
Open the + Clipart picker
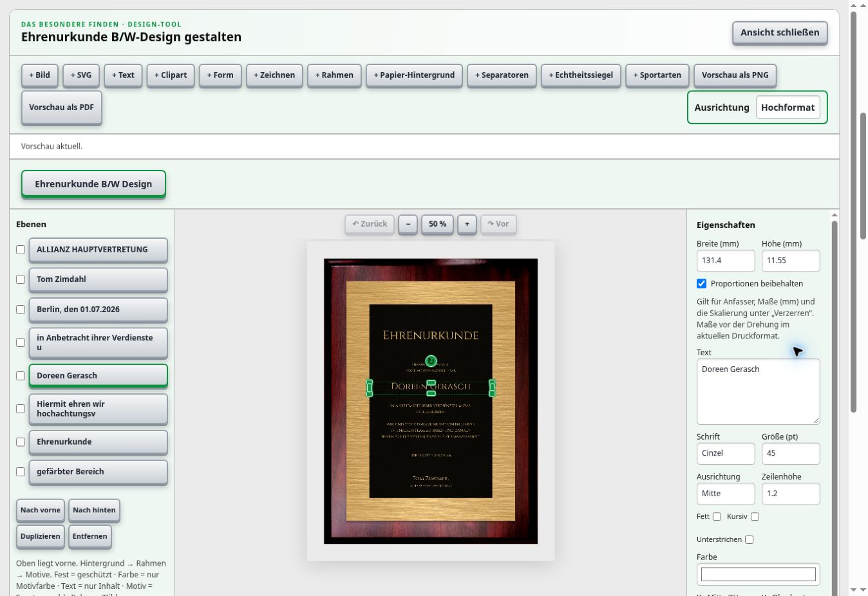(x=171, y=75)
